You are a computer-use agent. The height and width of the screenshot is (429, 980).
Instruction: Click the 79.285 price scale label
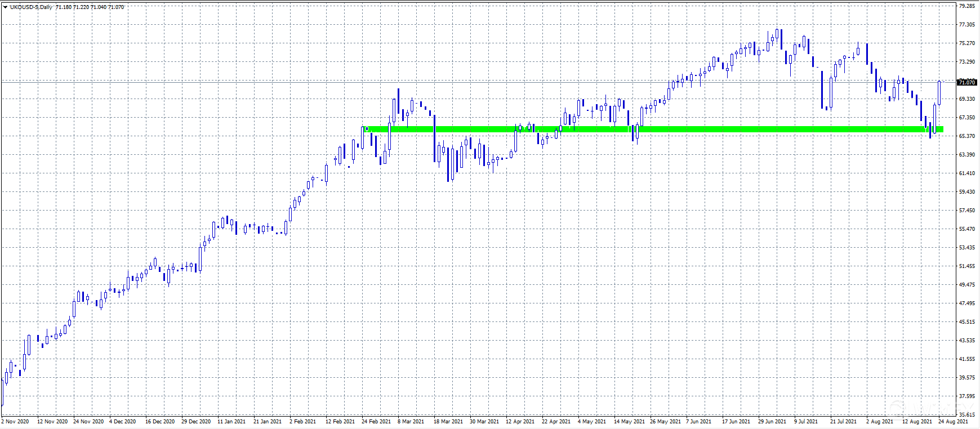pos(966,6)
